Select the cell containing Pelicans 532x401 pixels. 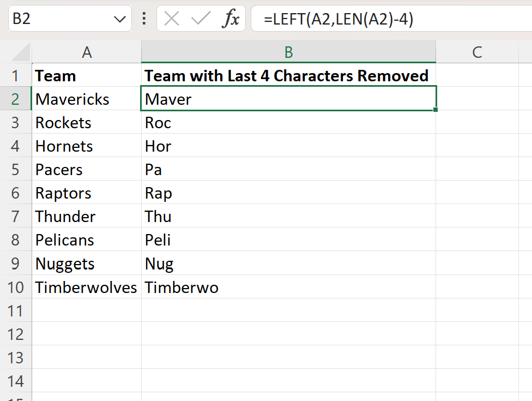click(87, 240)
